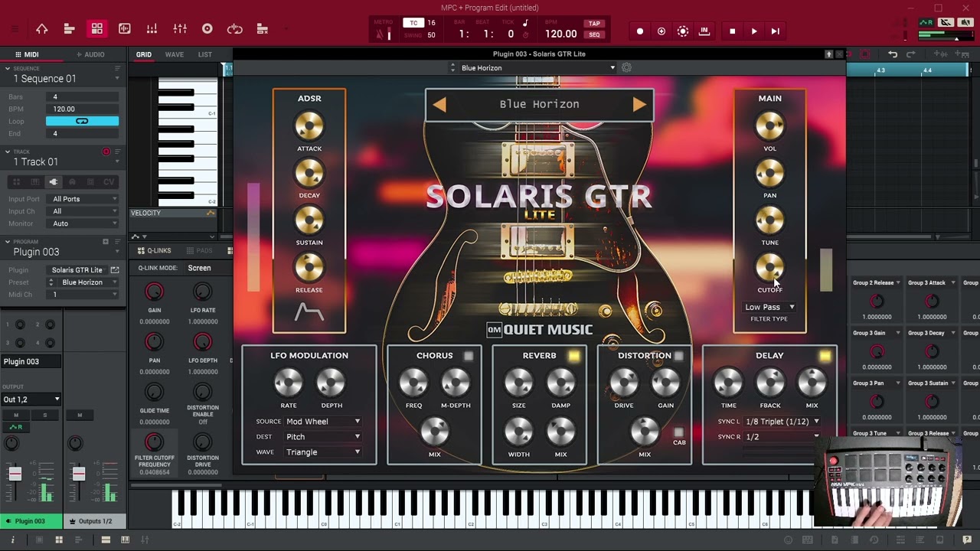Open the PADS tab
980x551 pixels.
pos(200,250)
